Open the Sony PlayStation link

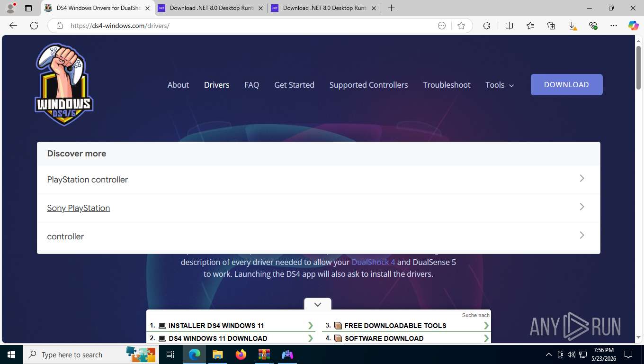click(78, 208)
